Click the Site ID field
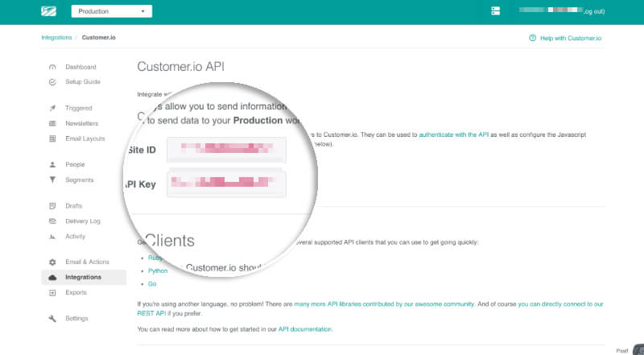This screenshot has height=355, width=644. (226, 150)
